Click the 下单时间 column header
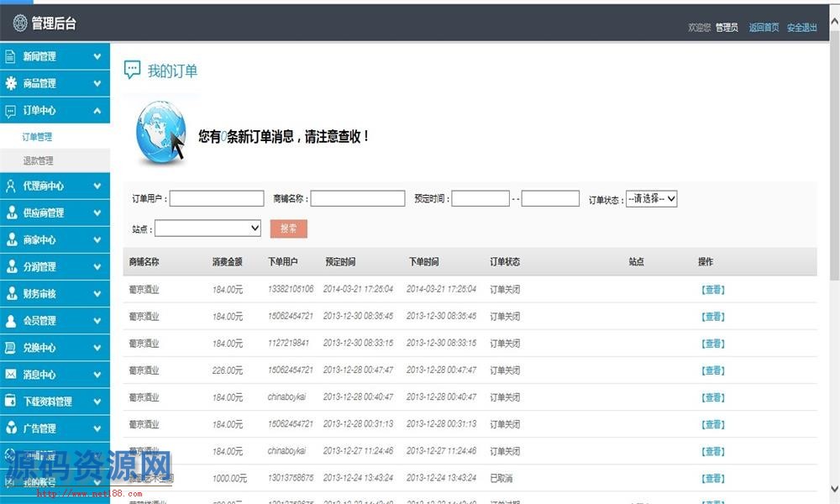Screen dimensions: 840x504 point(423,261)
